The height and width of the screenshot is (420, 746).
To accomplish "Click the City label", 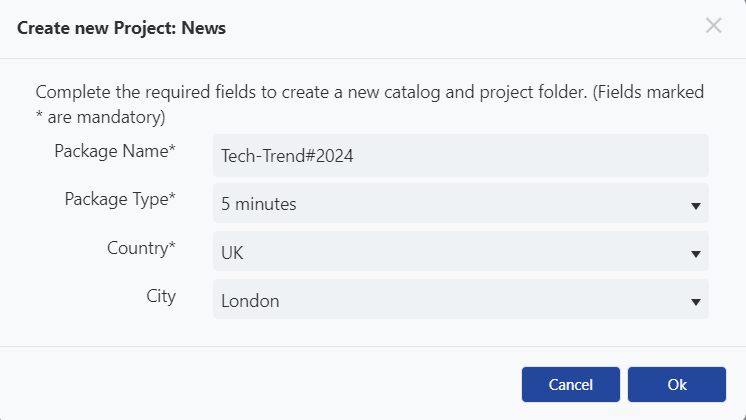I will coord(161,296).
